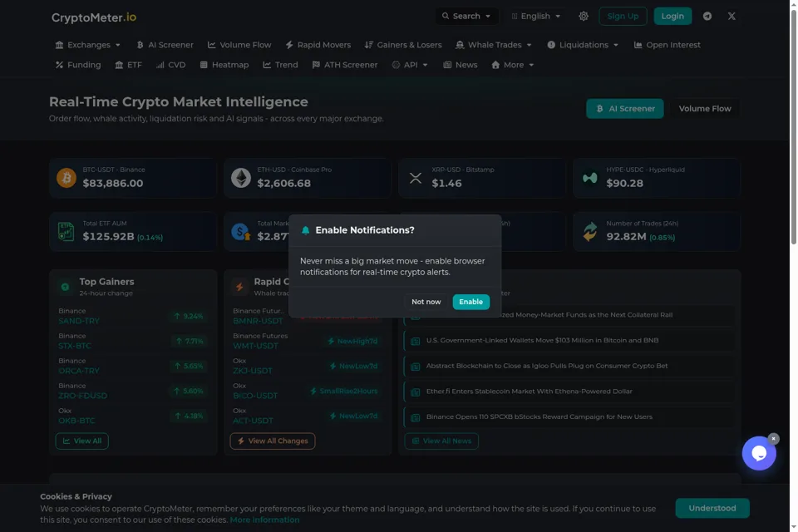This screenshot has width=798, height=532.
Task: Open the ATH Screener page
Action: [x=344, y=65]
